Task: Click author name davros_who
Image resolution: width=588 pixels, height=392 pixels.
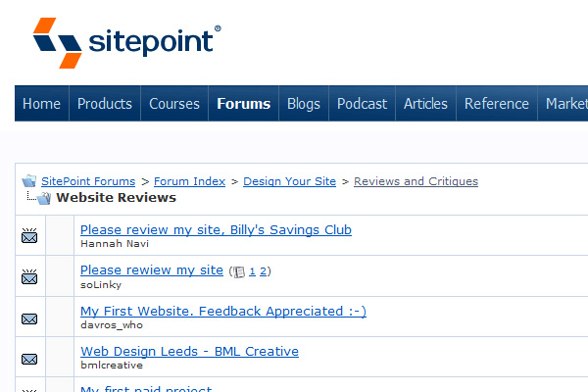Action: tap(112, 324)
